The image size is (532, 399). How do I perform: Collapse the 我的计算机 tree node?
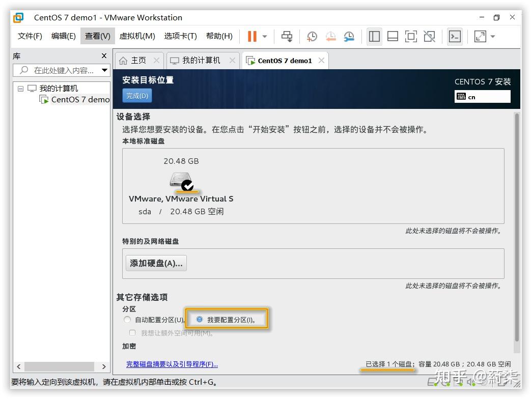20,89
